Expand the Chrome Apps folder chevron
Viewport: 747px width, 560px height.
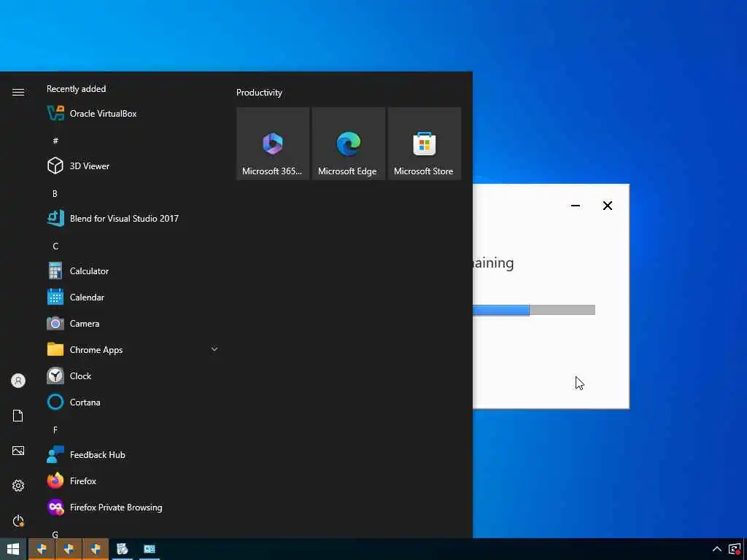point(214,349)
